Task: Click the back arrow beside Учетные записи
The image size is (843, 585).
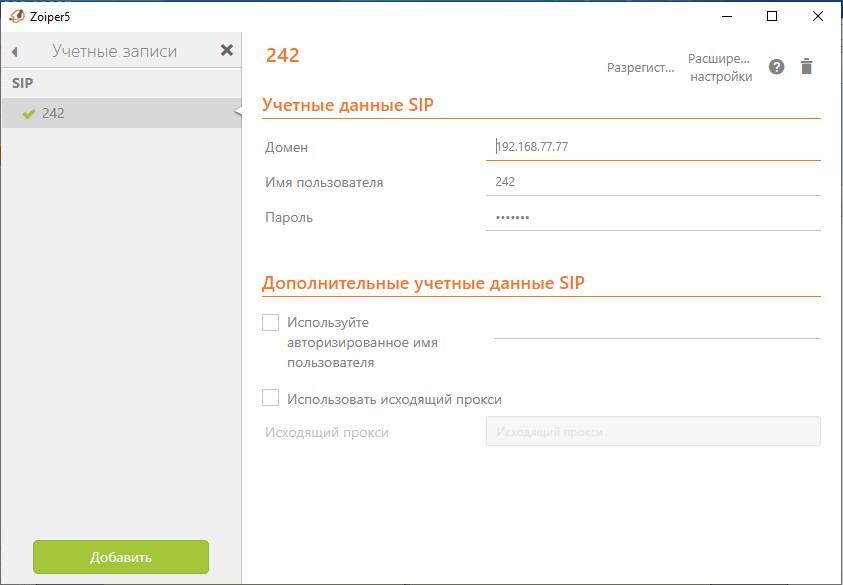Action: tap(15, 52)
